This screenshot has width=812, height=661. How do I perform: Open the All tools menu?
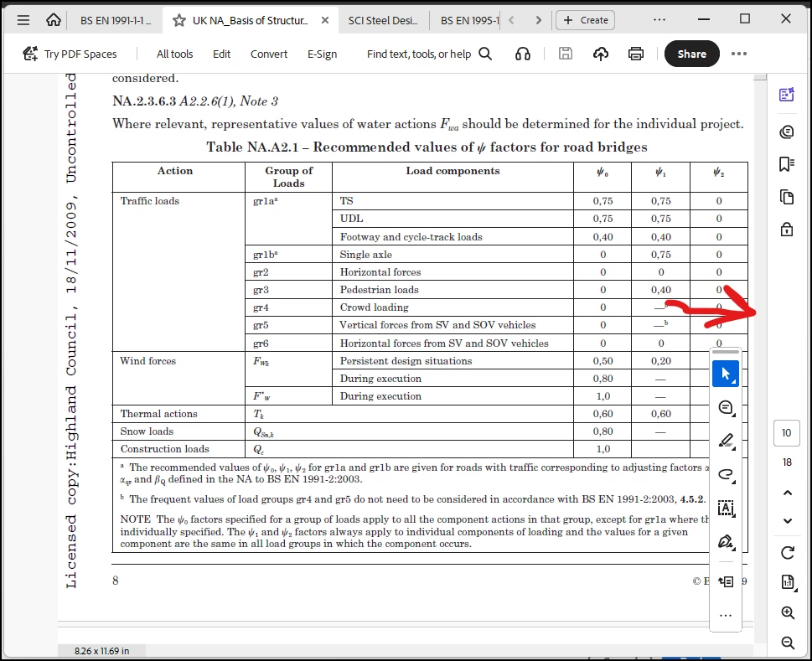pos(174,54)
